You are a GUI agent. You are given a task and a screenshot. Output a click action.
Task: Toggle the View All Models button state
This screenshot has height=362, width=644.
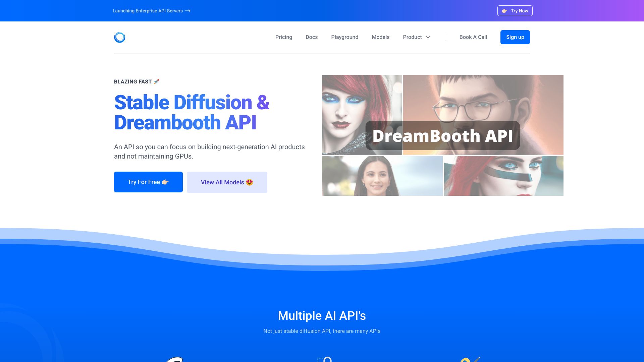tap(227, 182)
